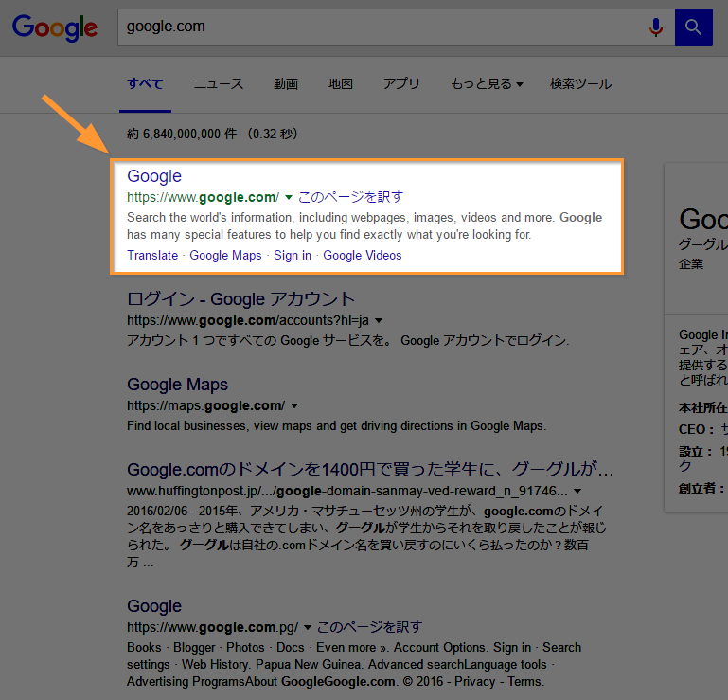
Task: Expand arrow beside google.com.pg URL
Action: (307, 628)
